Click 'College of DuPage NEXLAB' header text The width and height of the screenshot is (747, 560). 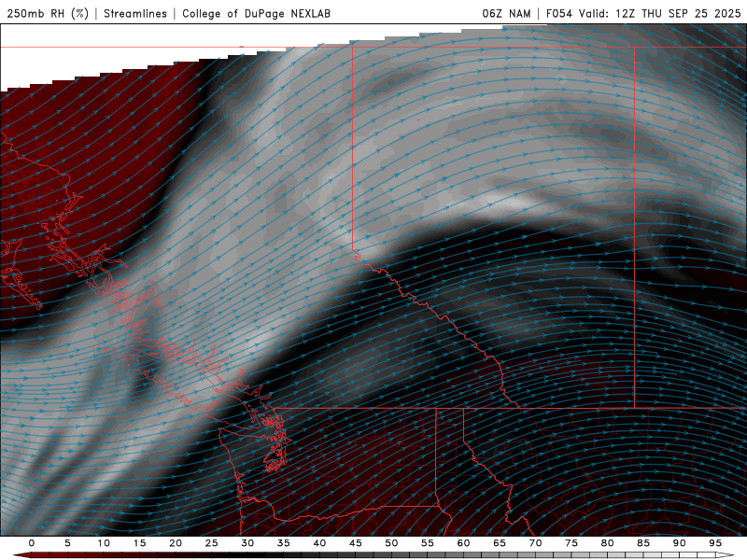256,13
